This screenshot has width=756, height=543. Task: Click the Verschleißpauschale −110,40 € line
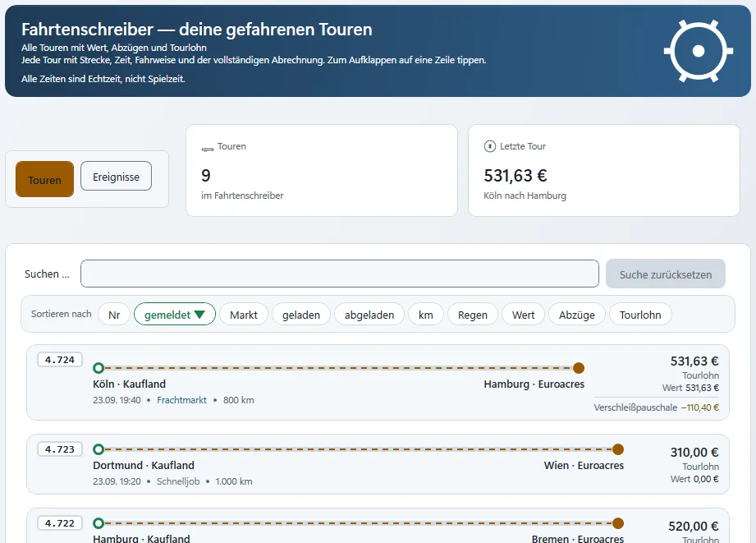tap(656, 407)
